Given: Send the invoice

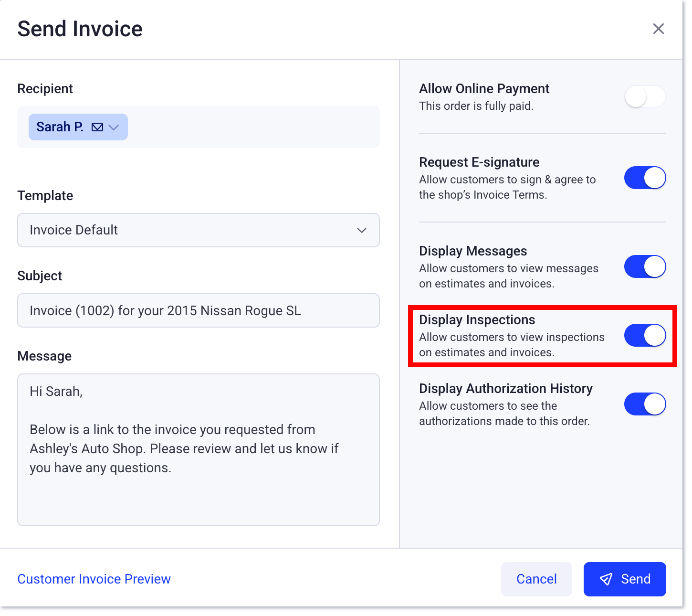Looking at the screenshot, I should [625, 579].
